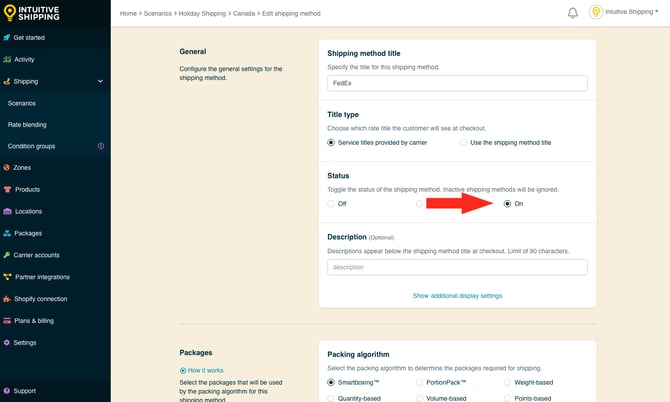Image resolution: width=670 pixels, height=402 pixels.
Task: Choose the PortionPack packing algorithm
Action: pyautogui.click(x=420, y=382)
